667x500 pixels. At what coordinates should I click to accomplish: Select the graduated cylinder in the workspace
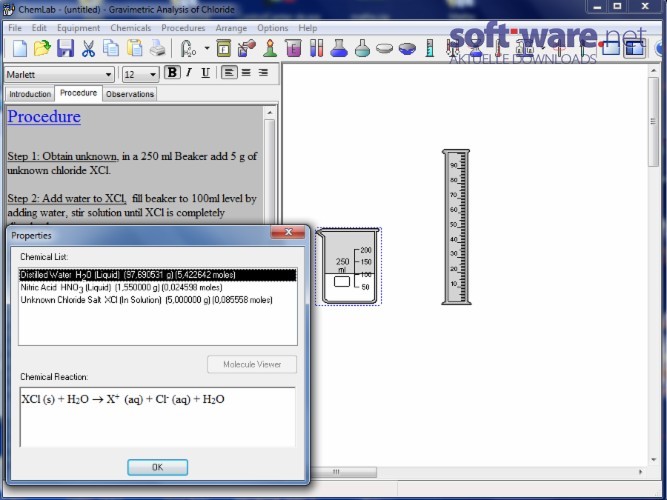pyautogui.click(x=456, y=227)
